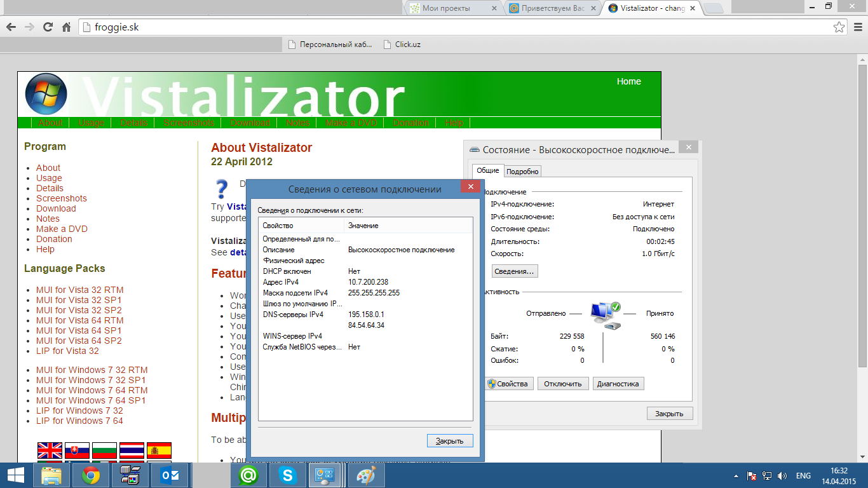This screenshot has width=868, height=488.
Task: Open the browser home page icon
Action: click(x=66, y=27)
